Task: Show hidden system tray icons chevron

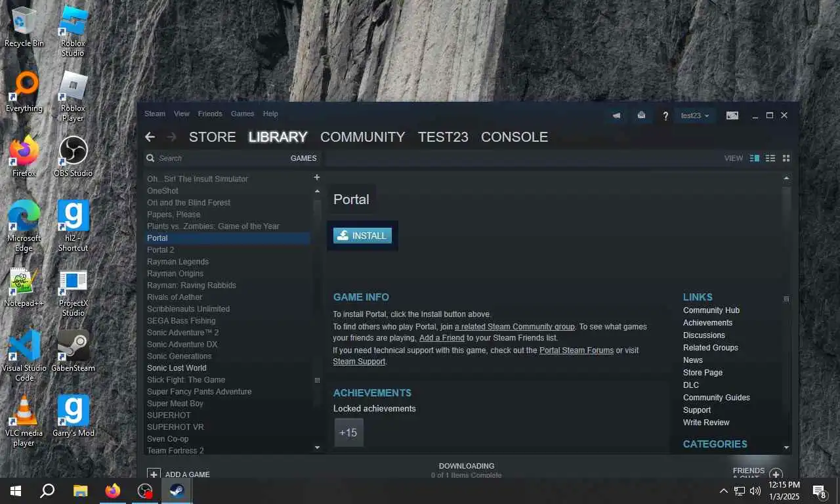Action: click(724, 490)
